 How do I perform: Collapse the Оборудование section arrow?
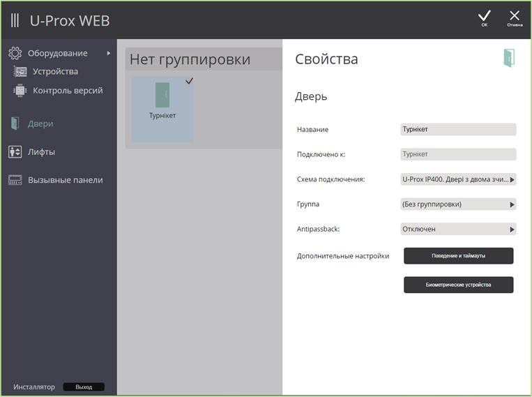pyautogui.click(x=109, y=53)
